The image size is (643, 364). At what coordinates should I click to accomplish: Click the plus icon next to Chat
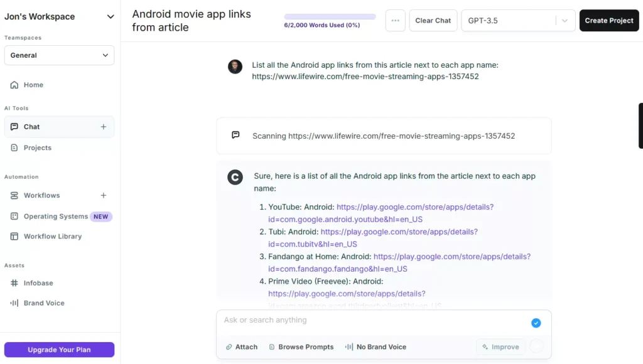[x=104, y=127]
